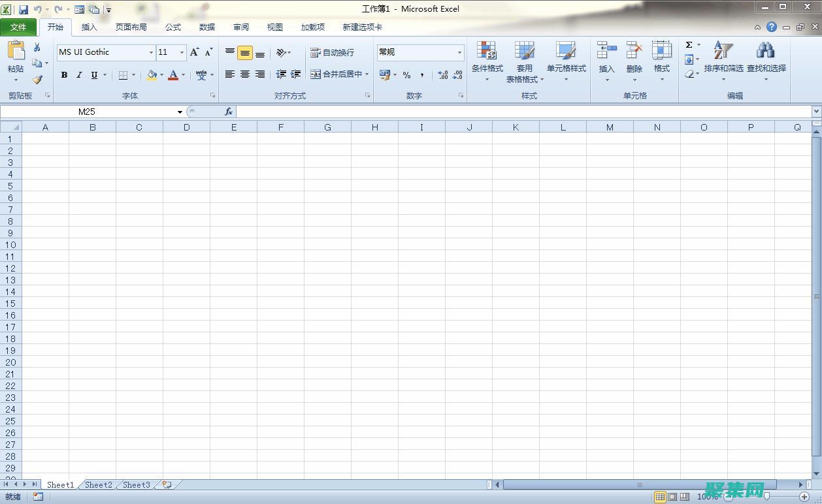The height and width of the screenshot is (504, 822).
Task: Click the font color red A swatch
Action: [x=173, y=75]
